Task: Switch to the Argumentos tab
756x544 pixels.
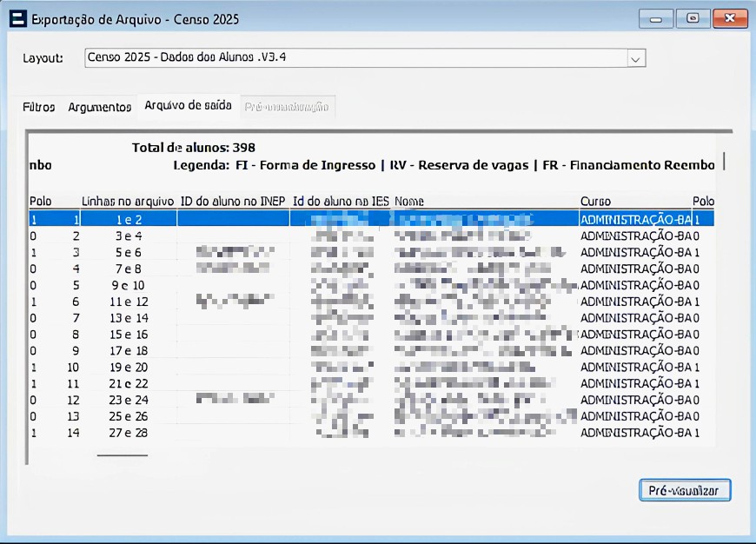Action: pos(100,107)
